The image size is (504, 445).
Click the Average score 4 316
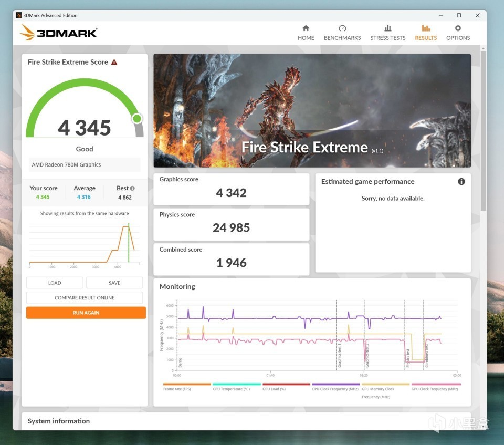(84, 197)
